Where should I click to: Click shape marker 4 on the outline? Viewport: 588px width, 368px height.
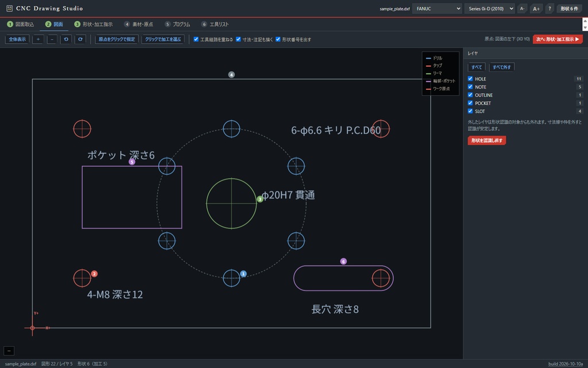[x=231, y=75]
